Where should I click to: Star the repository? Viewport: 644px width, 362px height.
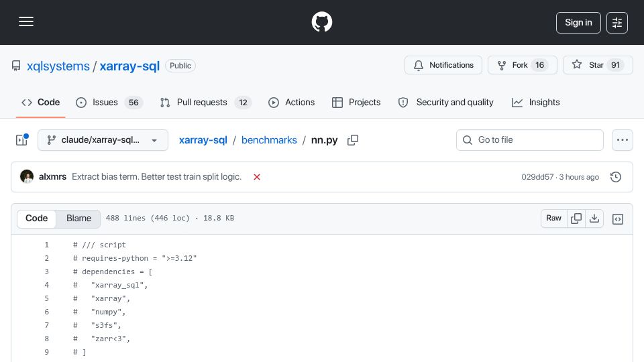[x=598, y=65]
